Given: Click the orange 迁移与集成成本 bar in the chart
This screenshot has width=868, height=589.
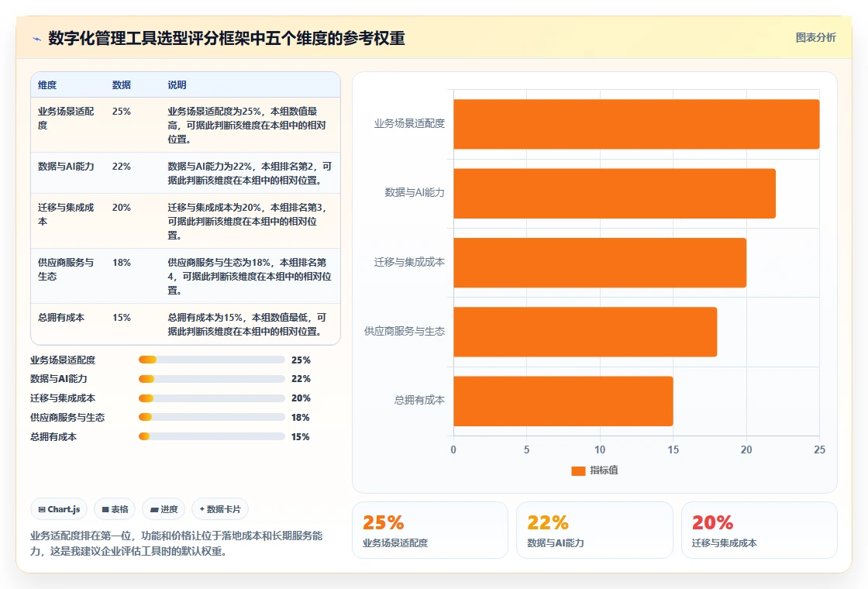Looking at the screenshot, I should [600, 263].
